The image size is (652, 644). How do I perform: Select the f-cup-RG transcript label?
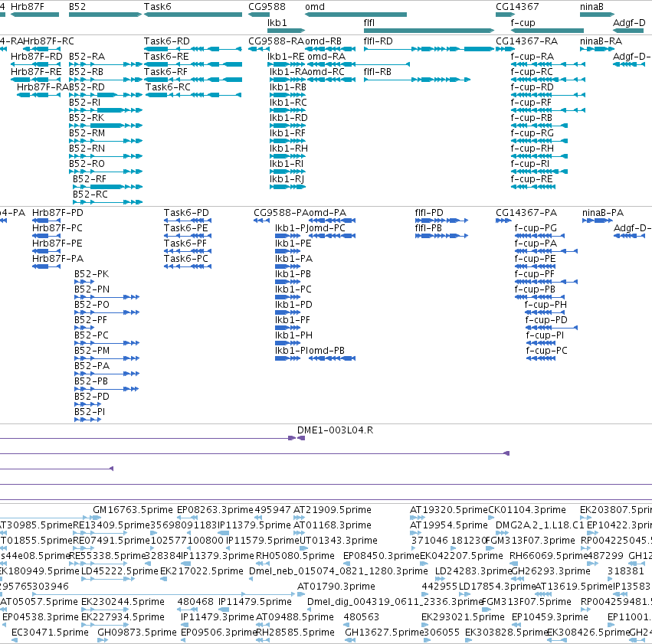(532, 133)
